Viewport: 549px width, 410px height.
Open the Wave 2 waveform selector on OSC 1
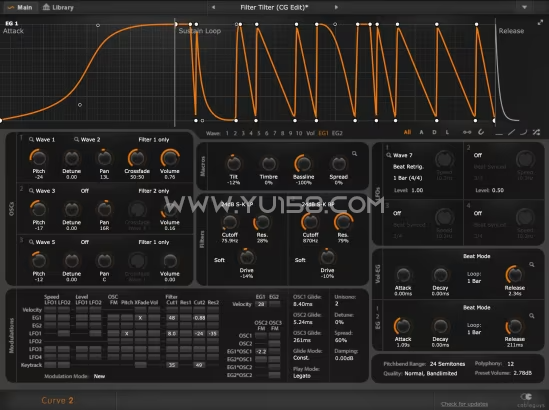pos(87,140)
